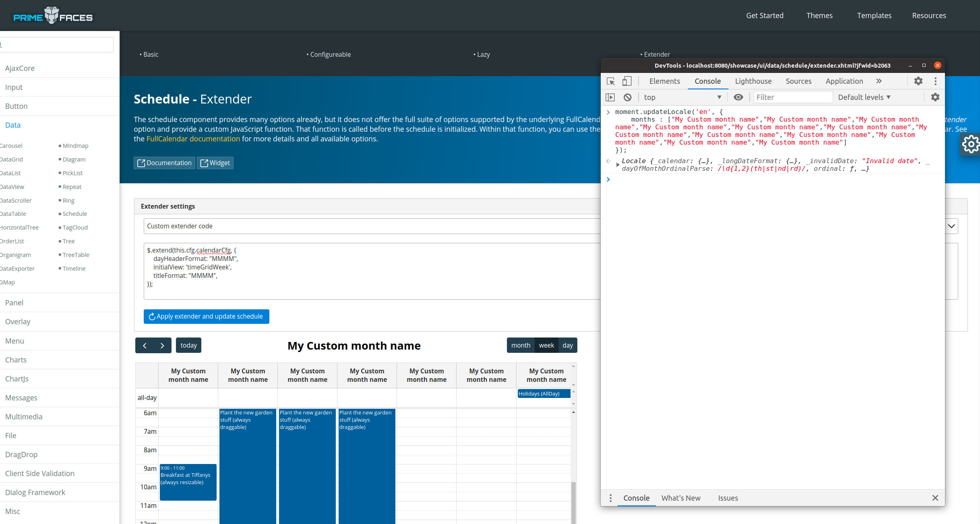980x524 pixels.
Task: Open the What's New drawer tab
Action: click(x=680, y=498)
